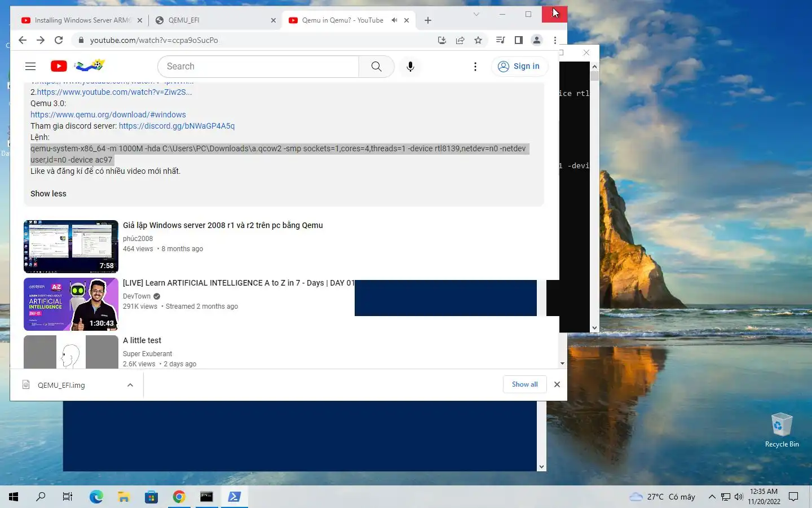Close the downloads bar
This screenshot has height=508, width=812.
[x=557, y=384]
